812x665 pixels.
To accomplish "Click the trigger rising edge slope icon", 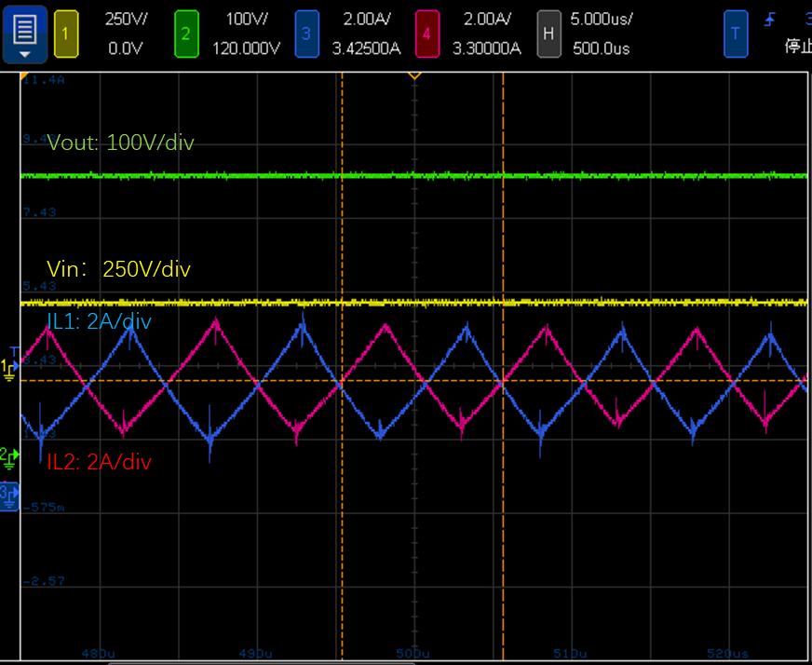I will coord(769,19).
